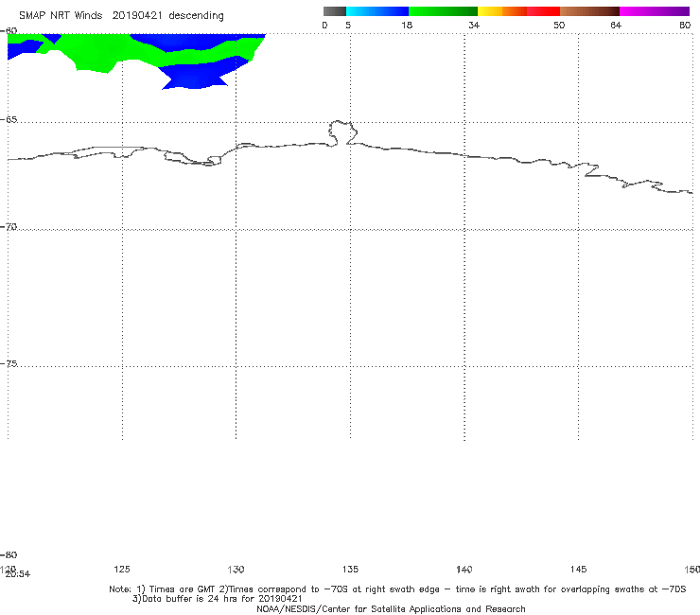Click the cyan-to-blue 5–18 color bar segment

[x=377, y=11]
